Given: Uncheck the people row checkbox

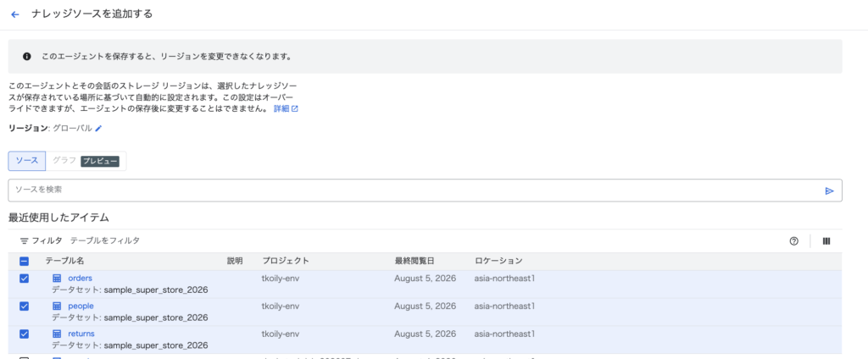Looking at the screenshot, I should pyautogui.click(x=25, y=306).
